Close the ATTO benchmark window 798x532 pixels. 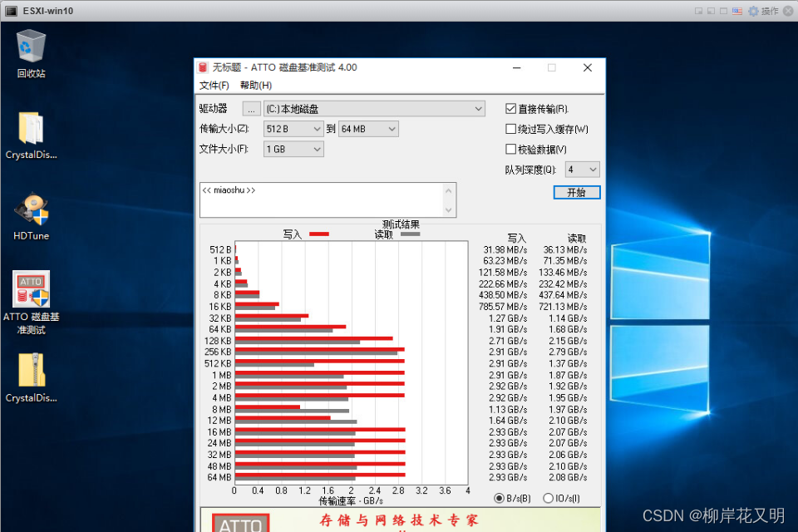click(x=588, y=67)
